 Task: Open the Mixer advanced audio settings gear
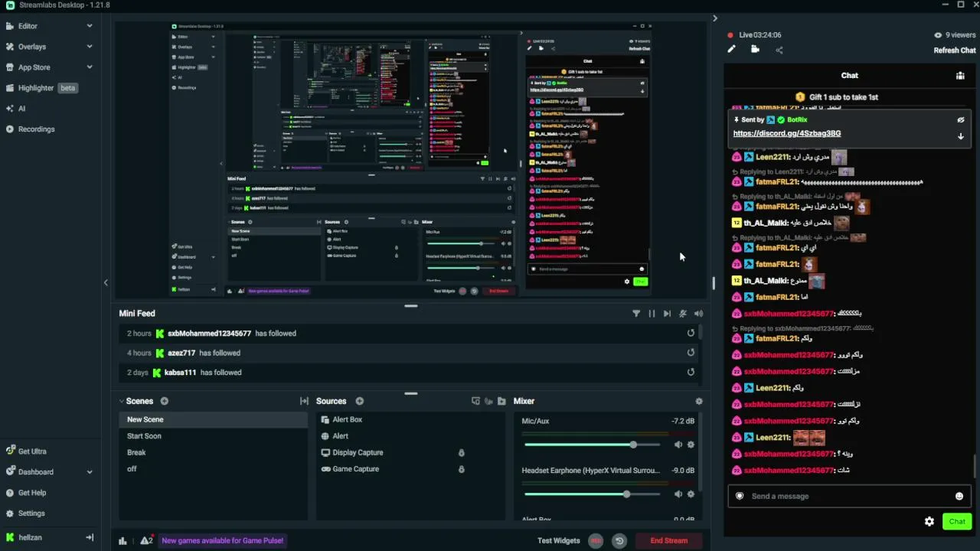[x=698, y=401]
